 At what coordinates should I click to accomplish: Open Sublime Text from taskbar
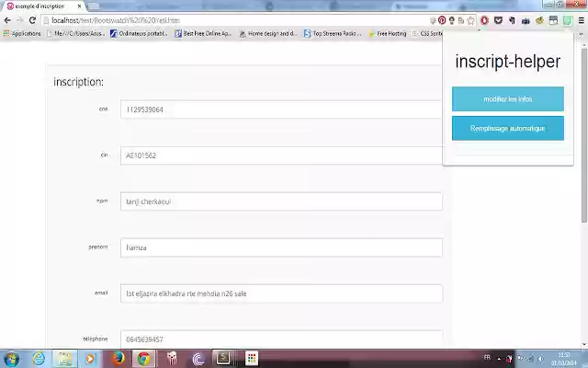[x=223, y=358]
